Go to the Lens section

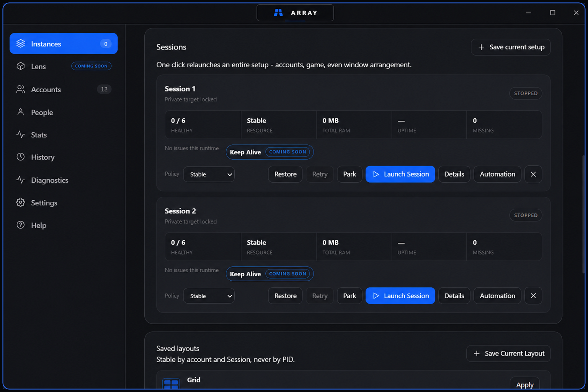[64, 66]
